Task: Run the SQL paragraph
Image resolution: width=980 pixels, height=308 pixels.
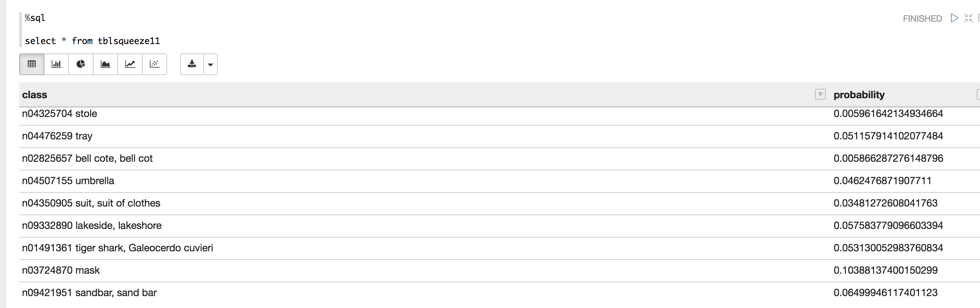Action: [954, 18]
